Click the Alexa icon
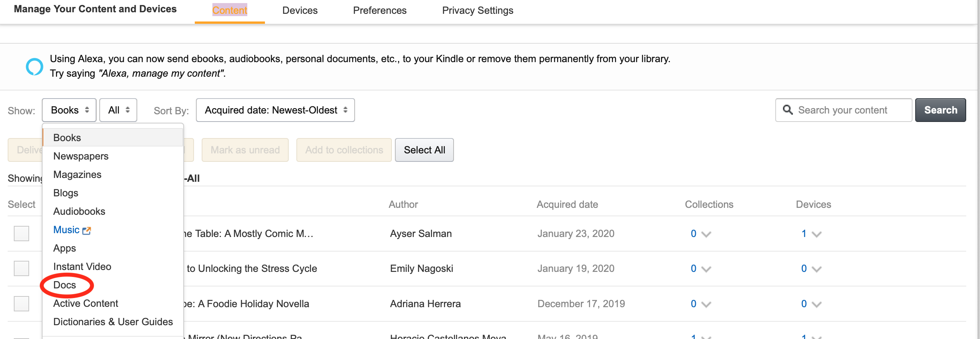Image resolution: width=980 pixels, height=339 pixels. pos(35,66)
